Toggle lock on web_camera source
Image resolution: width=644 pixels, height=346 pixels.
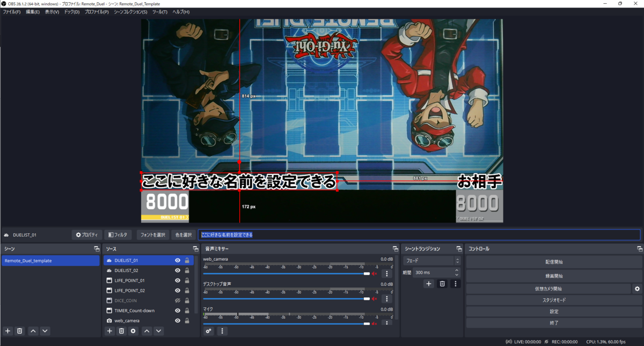tap(187, 321)
